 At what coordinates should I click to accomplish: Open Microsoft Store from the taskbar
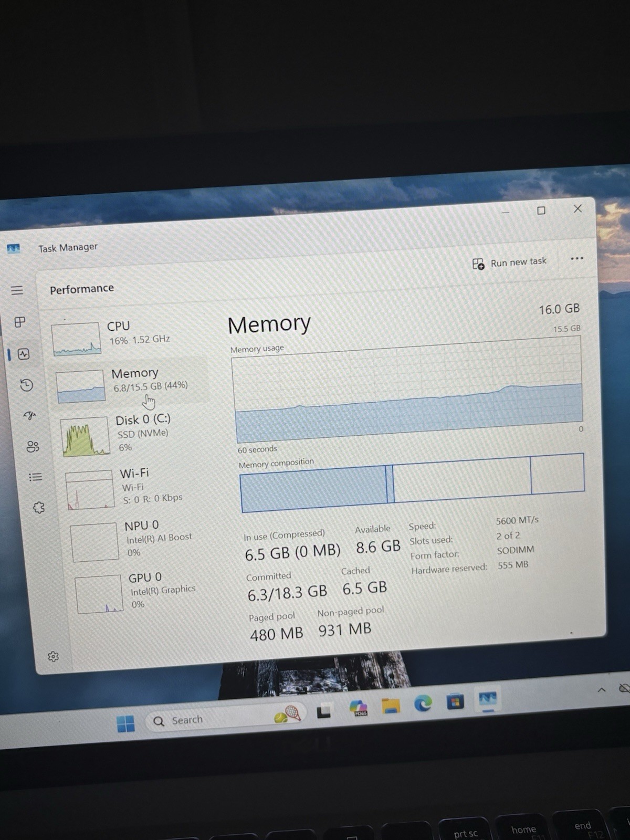[455, 701]
